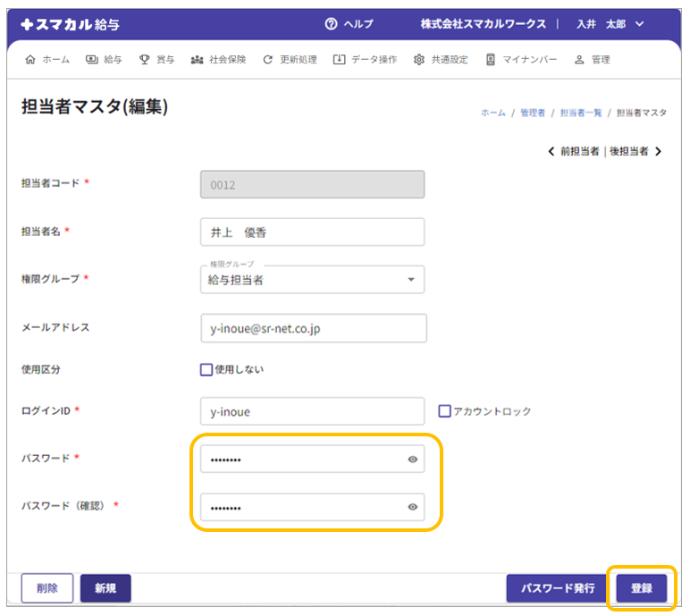The width and height of the screenshot is (690, 616).
Task: Click the 担当者名 input field
Action: [312, 232]
